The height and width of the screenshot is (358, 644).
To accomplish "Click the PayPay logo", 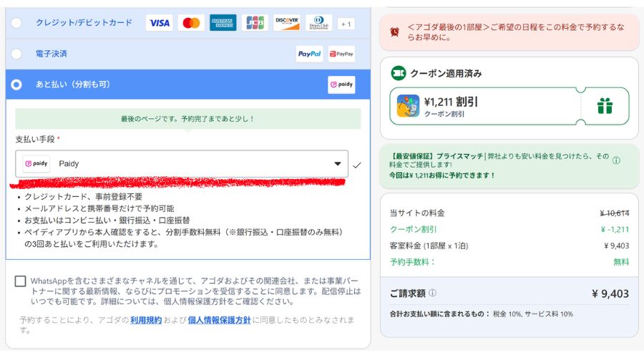I will click(x=341, y=54).
